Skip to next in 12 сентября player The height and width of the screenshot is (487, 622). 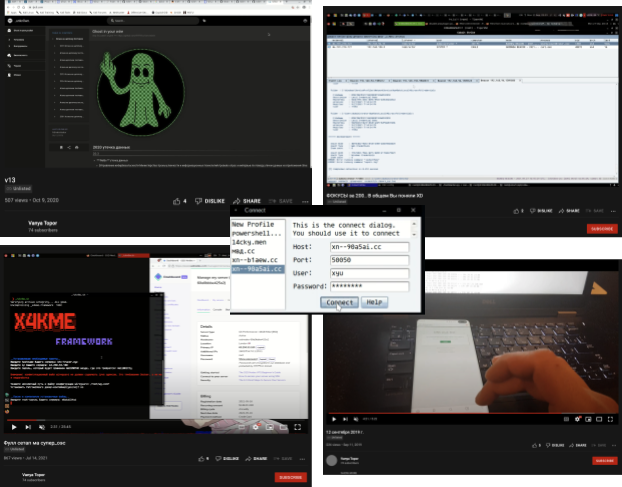click(345, 419)
